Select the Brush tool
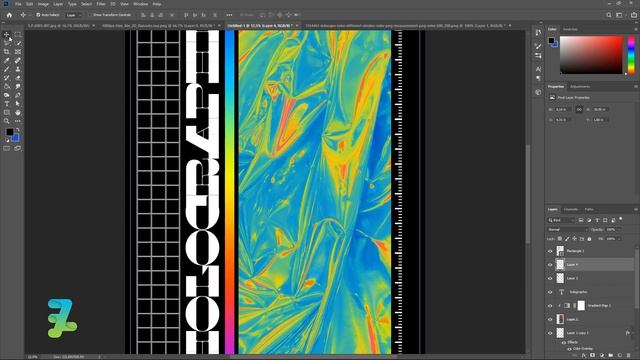 [7, 69]
